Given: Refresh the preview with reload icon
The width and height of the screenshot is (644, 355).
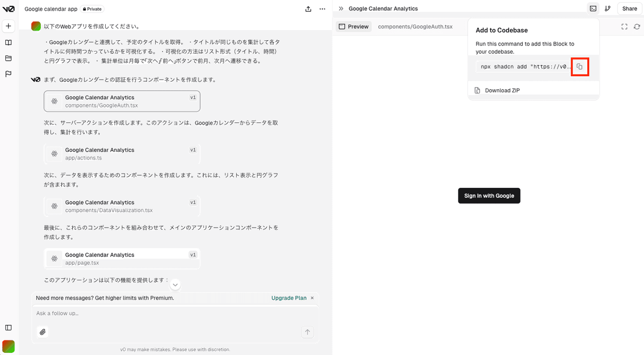Looking at the screenshot, I should (x=637, y=26).
